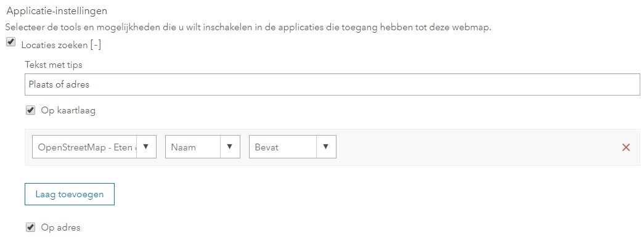Toggle the Op kaartlaag checkbox
The image size is (644, 241).
[x=30, y=110]
